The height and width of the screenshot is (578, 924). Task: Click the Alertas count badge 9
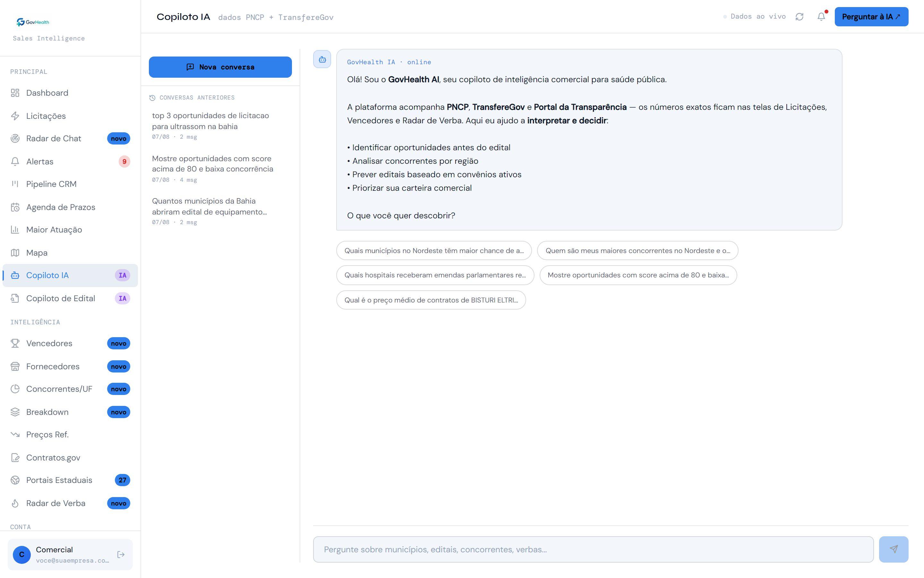(124, 161)
